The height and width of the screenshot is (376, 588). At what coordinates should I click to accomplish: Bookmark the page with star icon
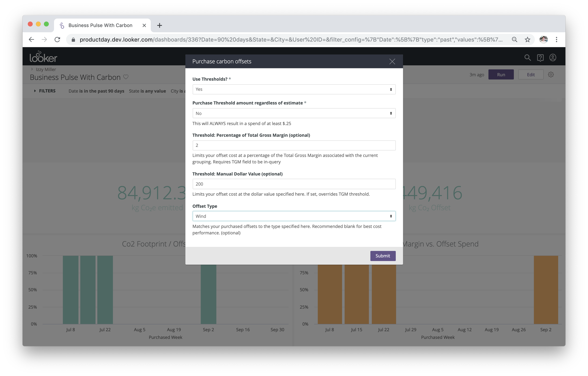(527, 40)
